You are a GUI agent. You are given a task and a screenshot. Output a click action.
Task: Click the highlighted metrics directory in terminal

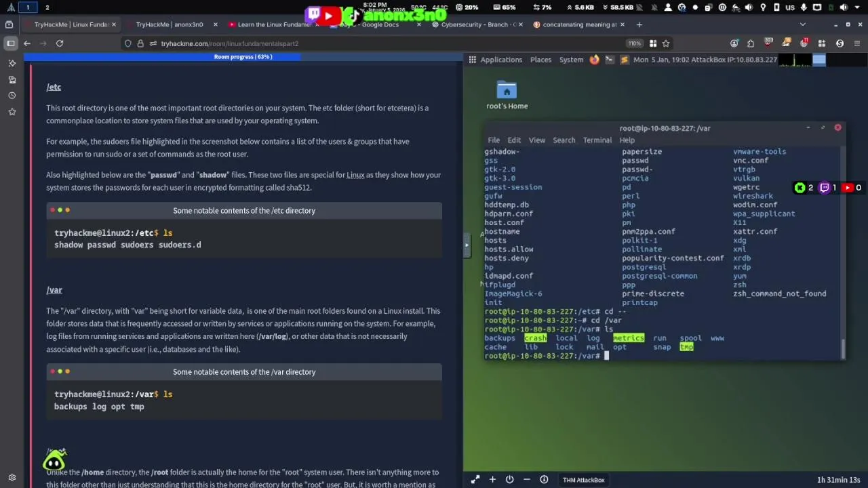(629, 338)
